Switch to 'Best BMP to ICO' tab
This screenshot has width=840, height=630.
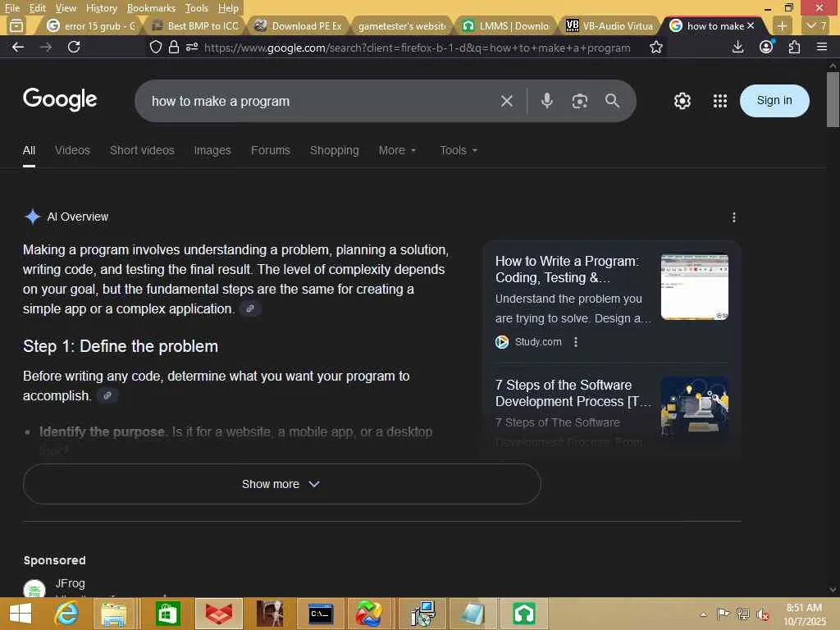click(x=195, y=25)
